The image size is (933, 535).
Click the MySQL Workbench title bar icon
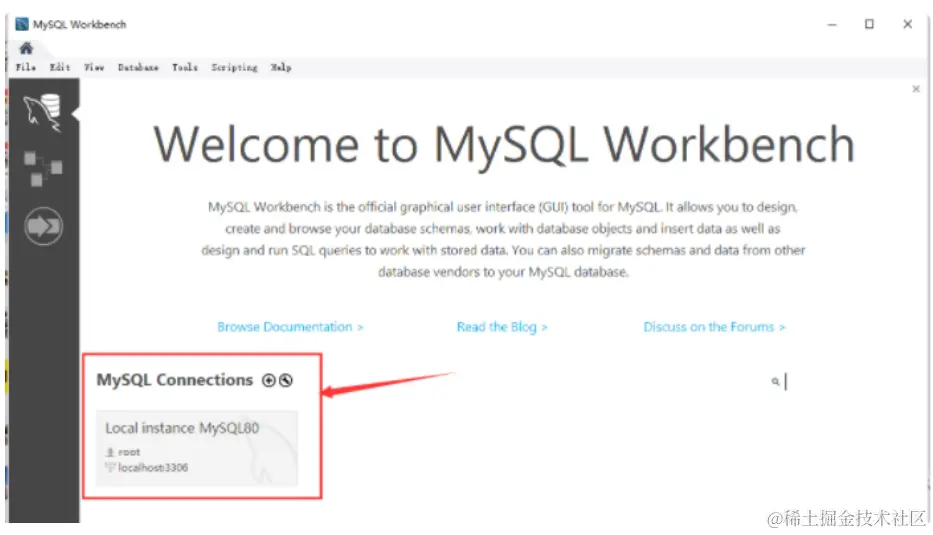coord(22,24)
